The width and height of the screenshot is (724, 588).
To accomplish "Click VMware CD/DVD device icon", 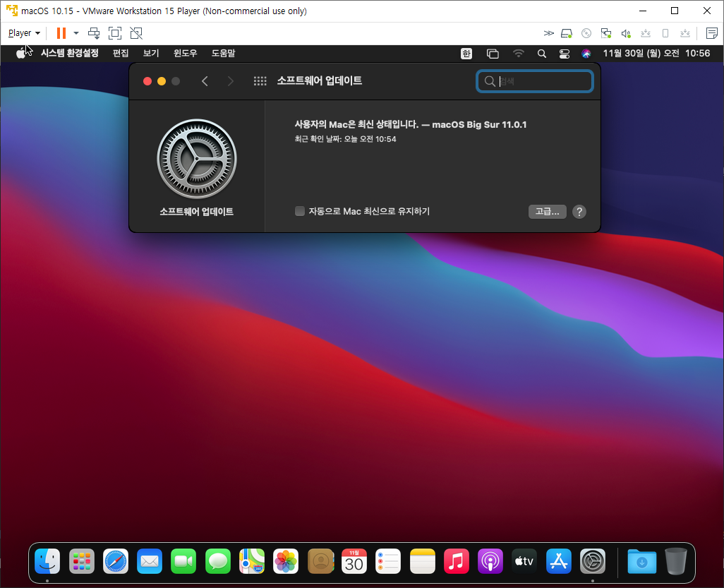I will [586, 33].
